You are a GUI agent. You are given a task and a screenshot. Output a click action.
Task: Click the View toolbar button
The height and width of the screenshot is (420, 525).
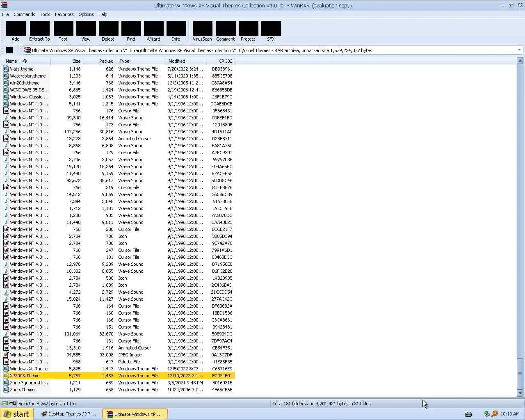point(86,32)
